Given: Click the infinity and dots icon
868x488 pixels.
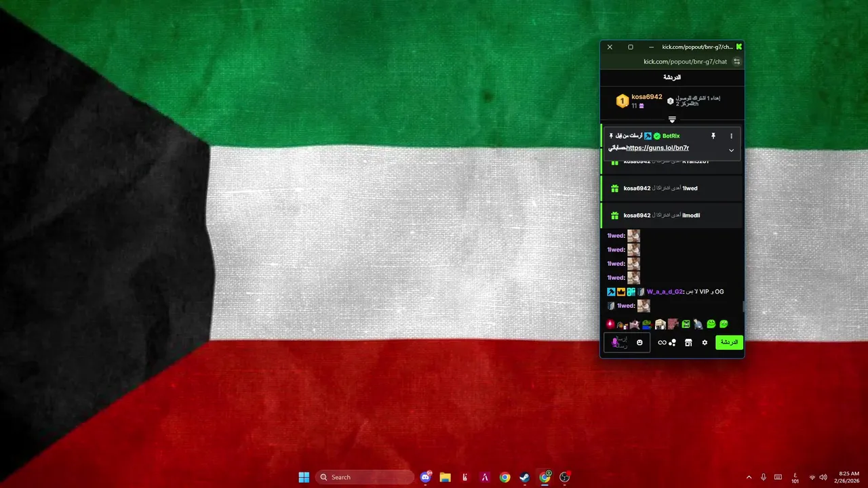Looking at the screenshot, I should tap(667, 342).
